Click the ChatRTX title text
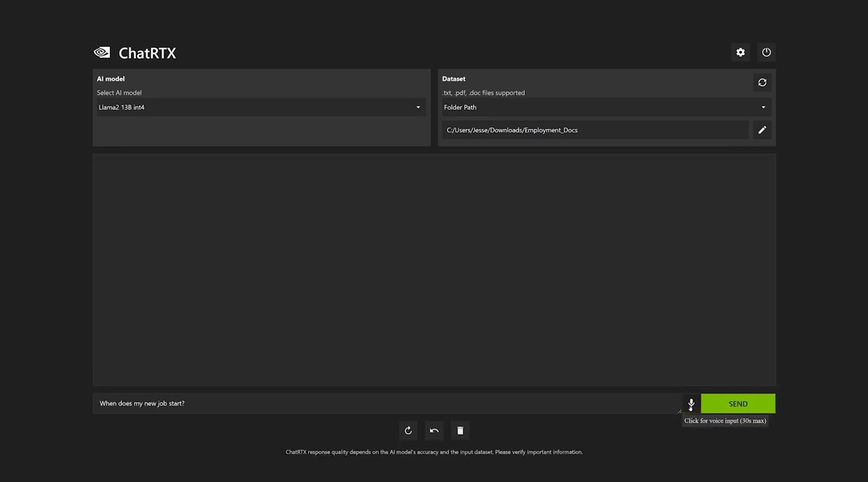 pos(147,53)
